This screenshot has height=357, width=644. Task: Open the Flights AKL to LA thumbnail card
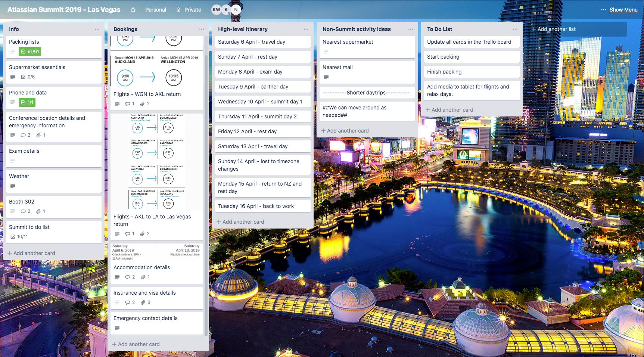157,162
